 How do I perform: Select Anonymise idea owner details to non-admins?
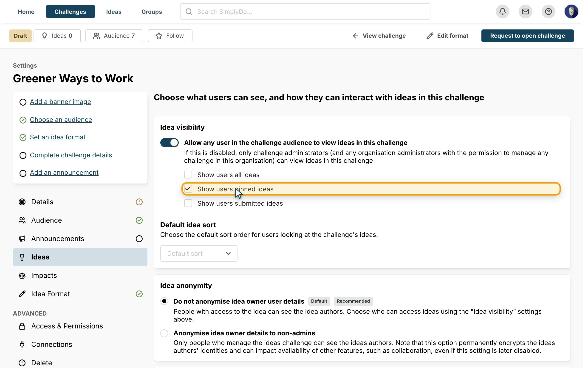(x=164, y=333)
